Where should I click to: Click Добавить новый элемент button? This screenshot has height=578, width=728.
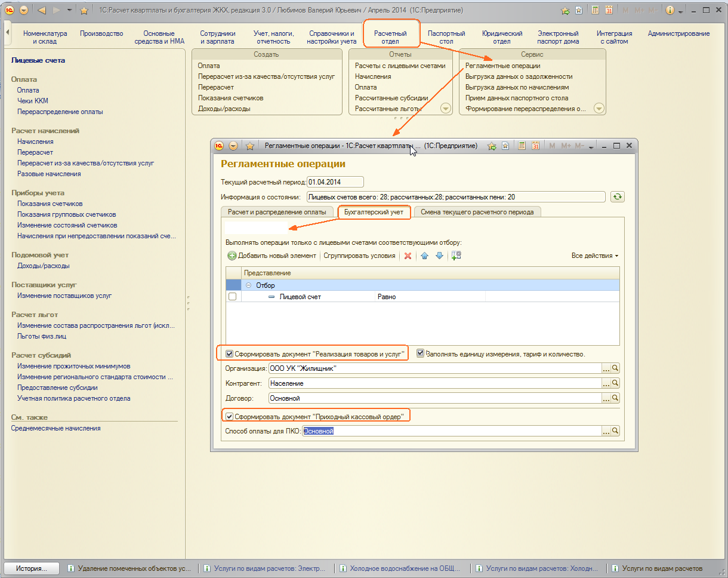coord(272,256)
